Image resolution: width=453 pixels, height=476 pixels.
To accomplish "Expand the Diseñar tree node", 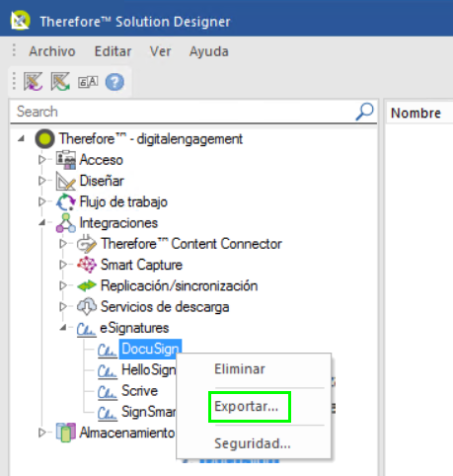I will click(x=41, y=181).
